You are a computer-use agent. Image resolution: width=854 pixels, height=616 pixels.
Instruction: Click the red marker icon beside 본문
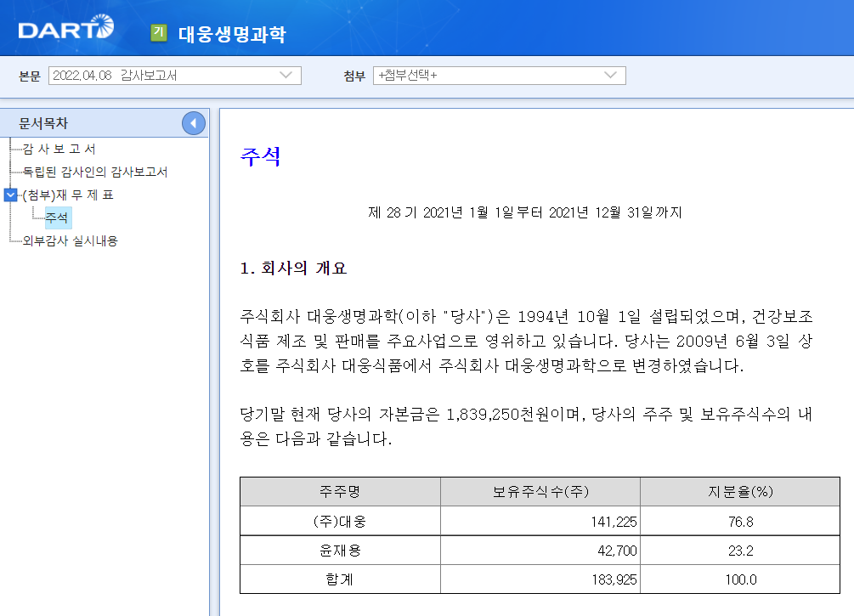pyautogui.click(x=14, y=76)
